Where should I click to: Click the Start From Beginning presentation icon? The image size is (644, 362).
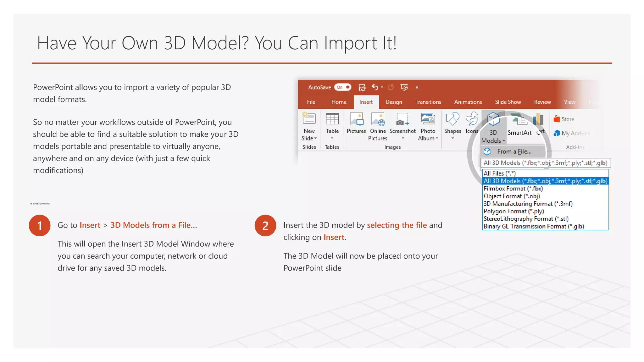(x=404, y=87)
